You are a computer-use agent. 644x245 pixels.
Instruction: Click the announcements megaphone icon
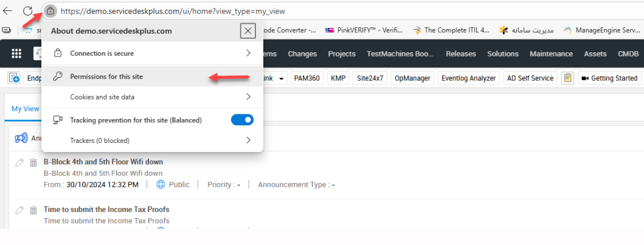click(x=21, y=138)
